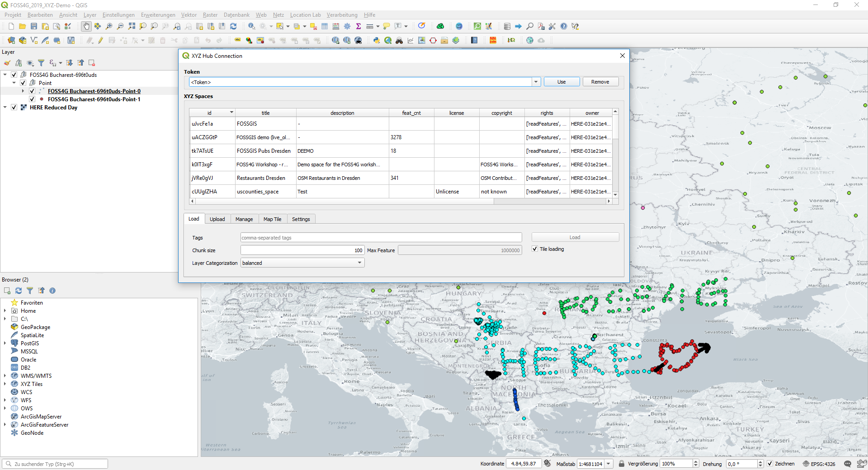Click the Open Data Source Manager icon
The width and height of the screenshot is (868, 470).
pyautogui.click(x=11, y=40)
